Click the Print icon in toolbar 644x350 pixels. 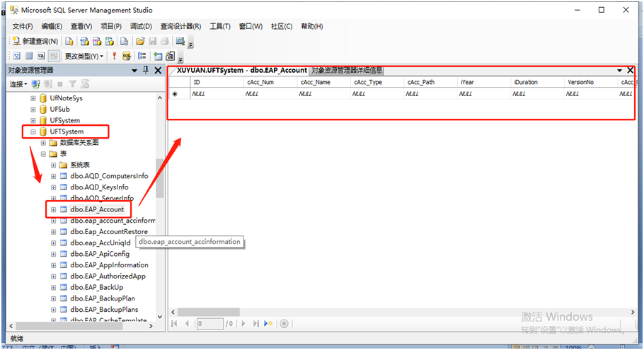165,41
